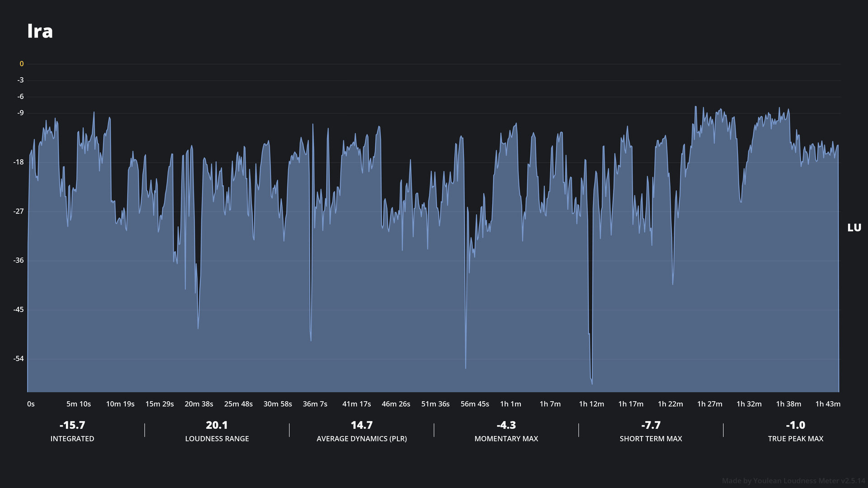
Task: Click the '46m 26s' time label
Action: click(x=396, y=404)
